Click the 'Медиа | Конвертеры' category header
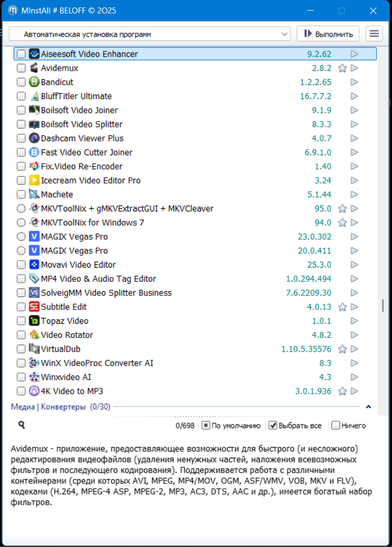The width and height of the screenshot is (392, 547). click(x=48, y=407)
